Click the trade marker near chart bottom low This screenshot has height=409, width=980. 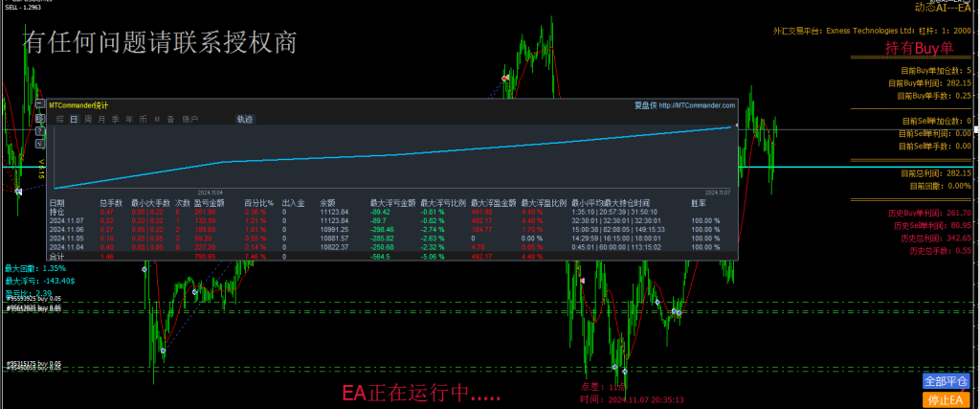(624, 371)
